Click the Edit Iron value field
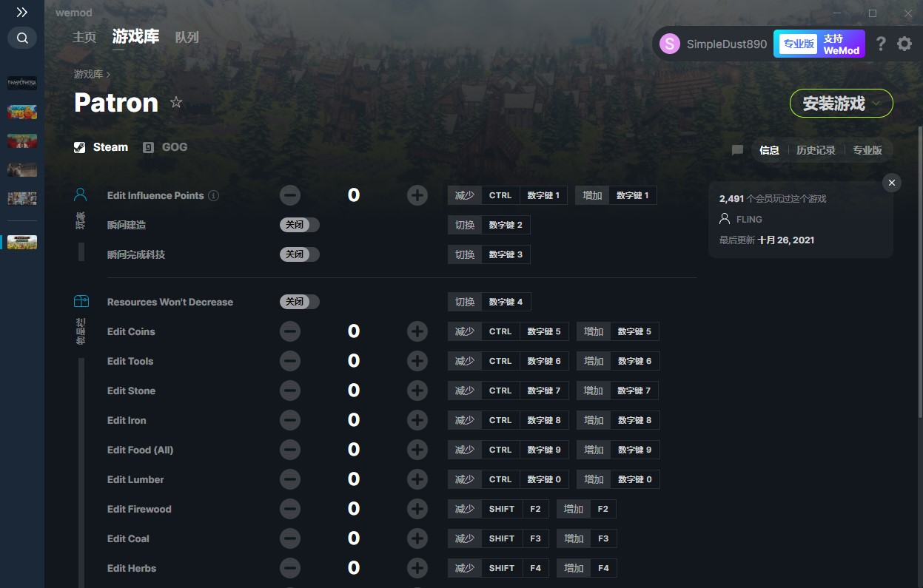The height and width of the screenshot is (588, 923). [354, 420]
